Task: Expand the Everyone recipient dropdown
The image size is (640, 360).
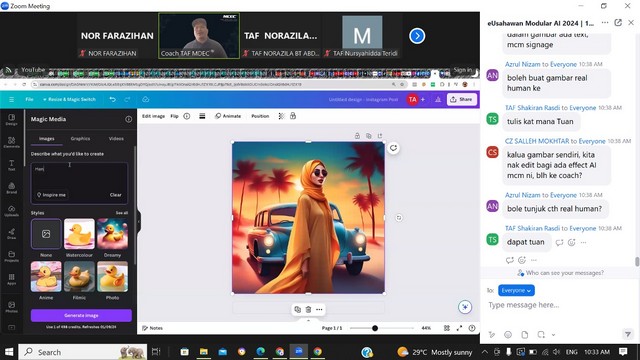Action: pyautogui.click(x=516, y=290)
